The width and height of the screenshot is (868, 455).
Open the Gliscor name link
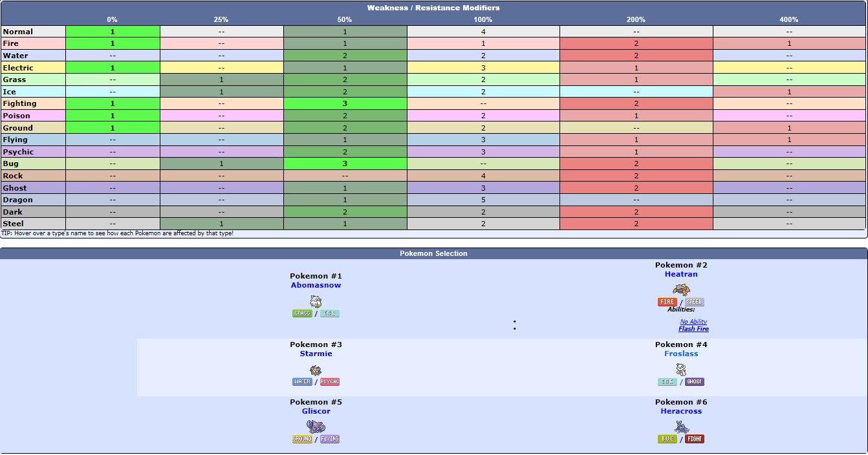[x=316, y=411]
